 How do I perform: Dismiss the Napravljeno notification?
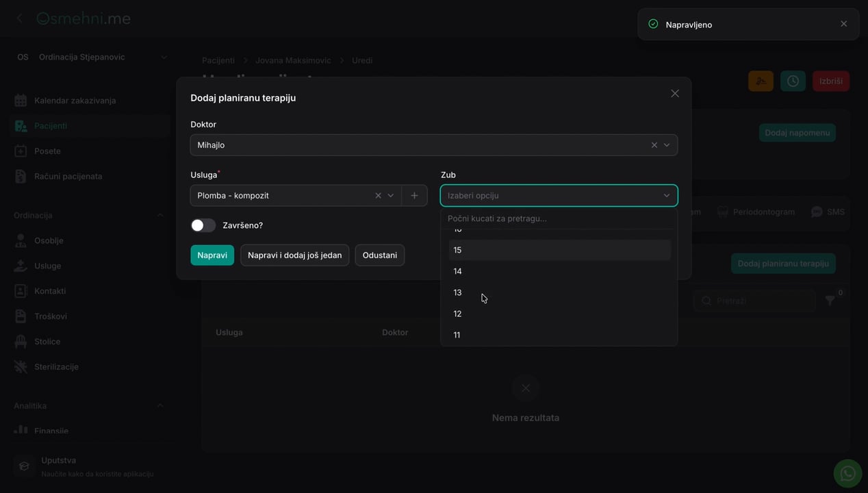point(843,24)
